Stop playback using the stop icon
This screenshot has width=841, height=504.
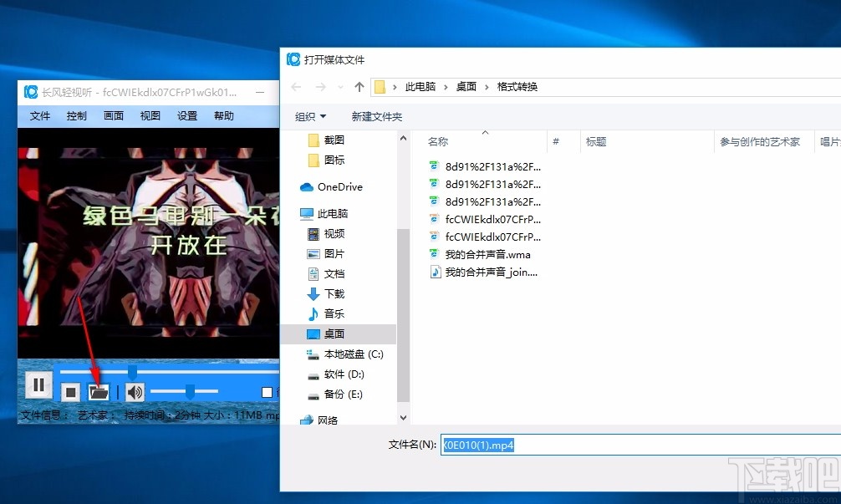pyautogui.click(x=71, y=391)
